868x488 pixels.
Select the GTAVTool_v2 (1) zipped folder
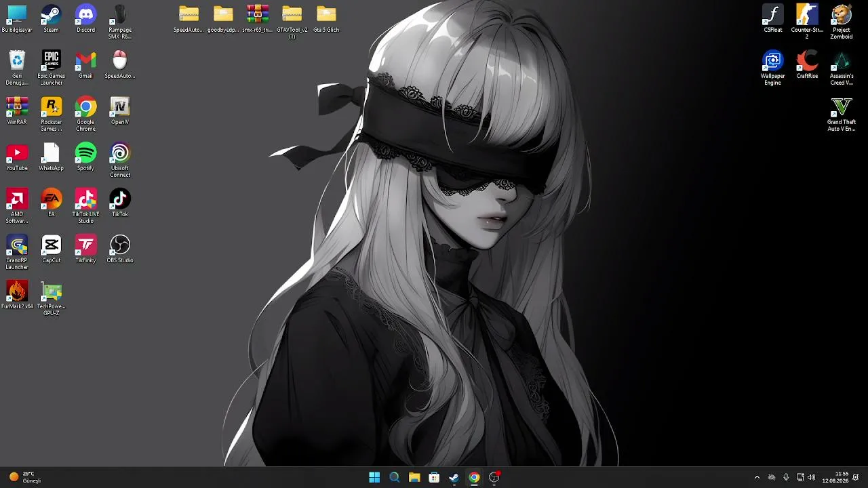[292, 22]
